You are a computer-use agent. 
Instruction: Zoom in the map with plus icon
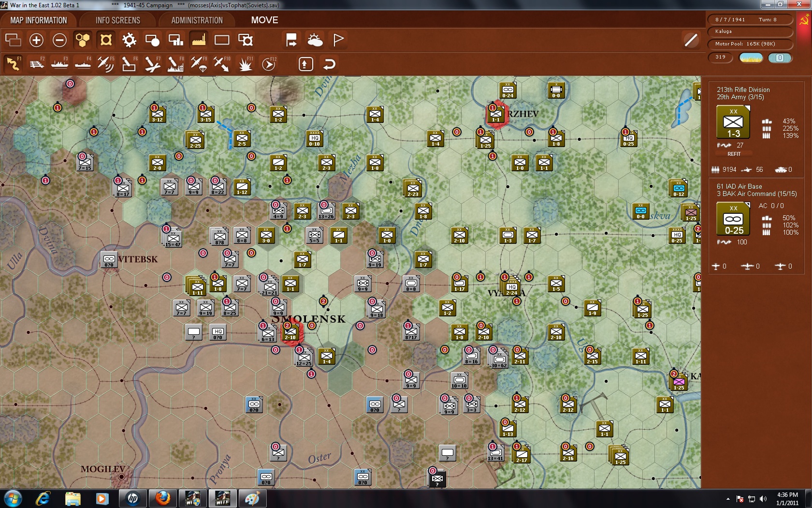[36, 40]
